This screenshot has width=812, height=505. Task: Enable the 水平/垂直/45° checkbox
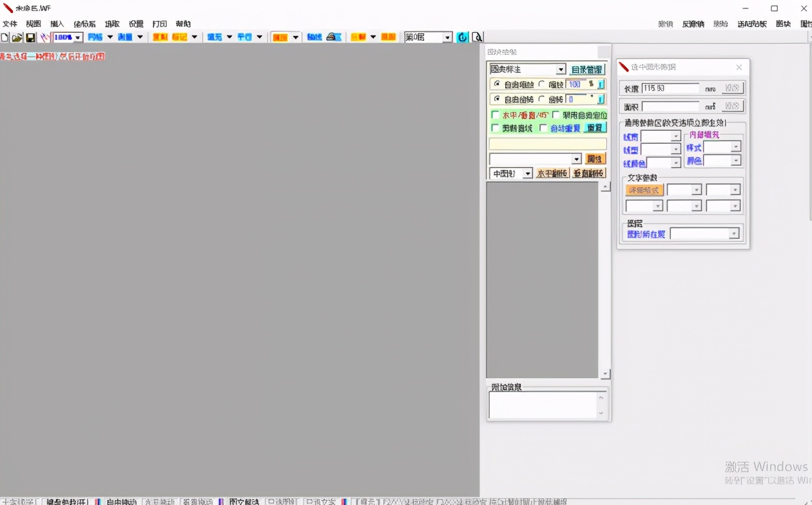(495, 115)
